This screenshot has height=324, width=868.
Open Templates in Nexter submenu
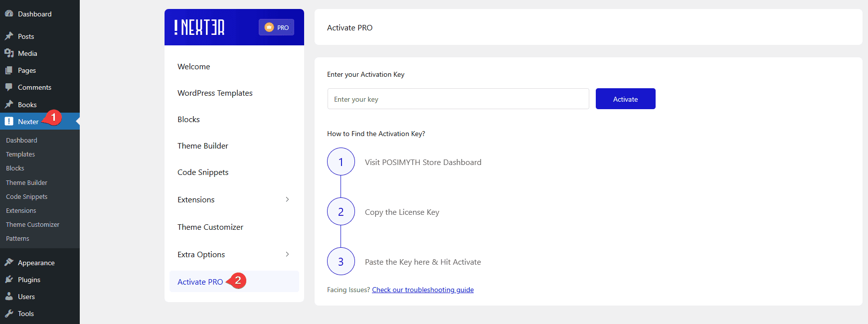[x=20, y=154]
